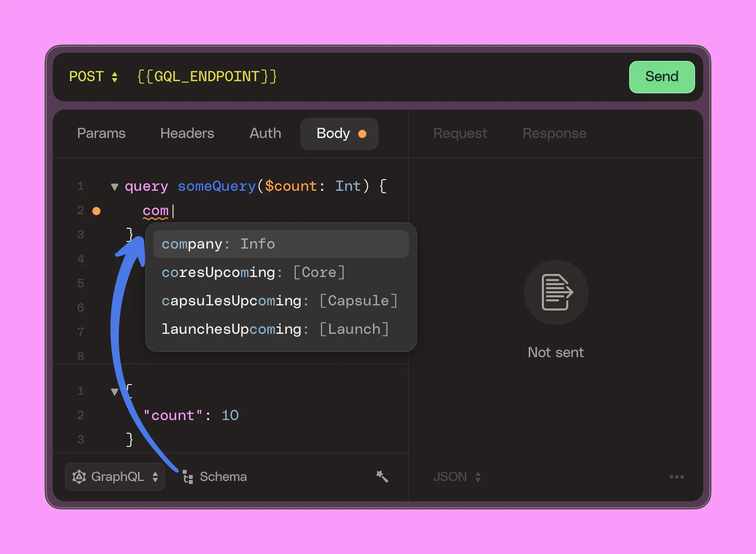Switch to the Auth tab
Image resolution: width=756 pixels, height=554 pixels.
(265, 133)
